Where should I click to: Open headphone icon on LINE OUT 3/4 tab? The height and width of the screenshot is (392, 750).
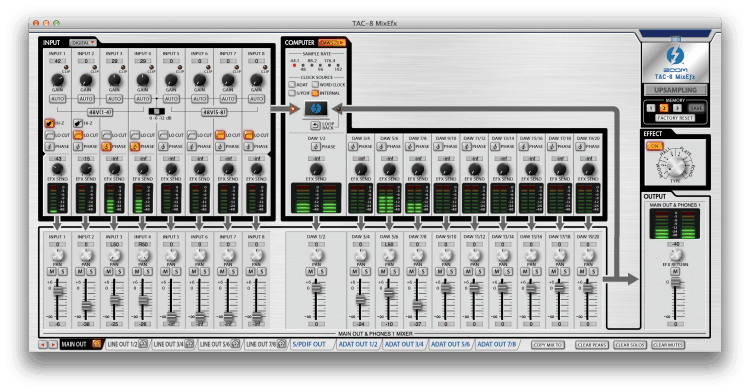coord(188,344)
